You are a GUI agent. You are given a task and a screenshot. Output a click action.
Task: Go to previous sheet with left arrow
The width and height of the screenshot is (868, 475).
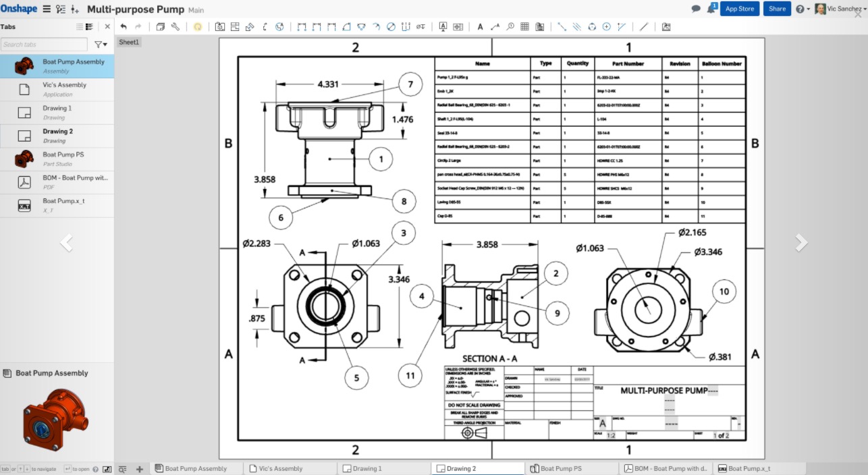65,242
